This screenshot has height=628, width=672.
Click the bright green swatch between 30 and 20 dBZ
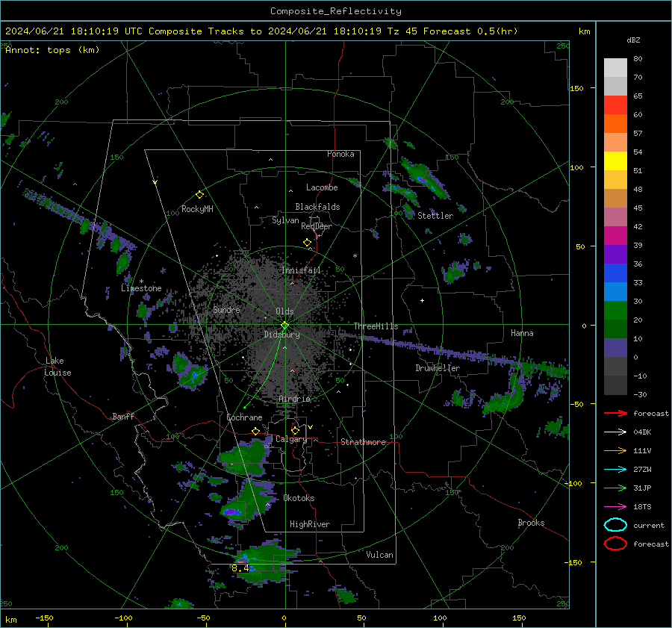615,311
